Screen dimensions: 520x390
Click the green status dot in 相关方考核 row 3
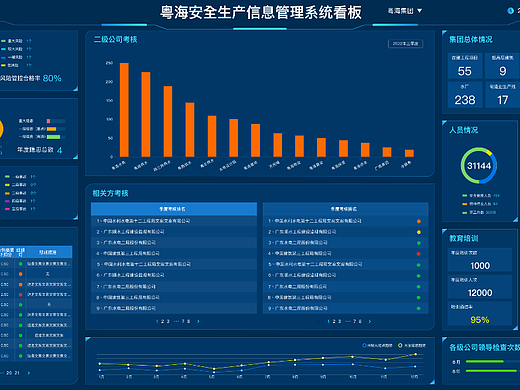419,243
